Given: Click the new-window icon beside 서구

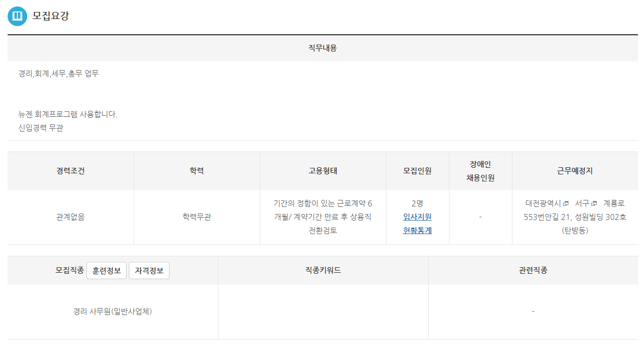Looking at the screenshot, I should (594, 204).
